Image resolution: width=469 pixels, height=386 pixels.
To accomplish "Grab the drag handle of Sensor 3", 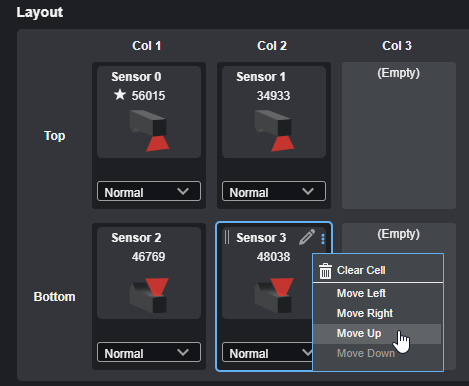I will [227, 237].
